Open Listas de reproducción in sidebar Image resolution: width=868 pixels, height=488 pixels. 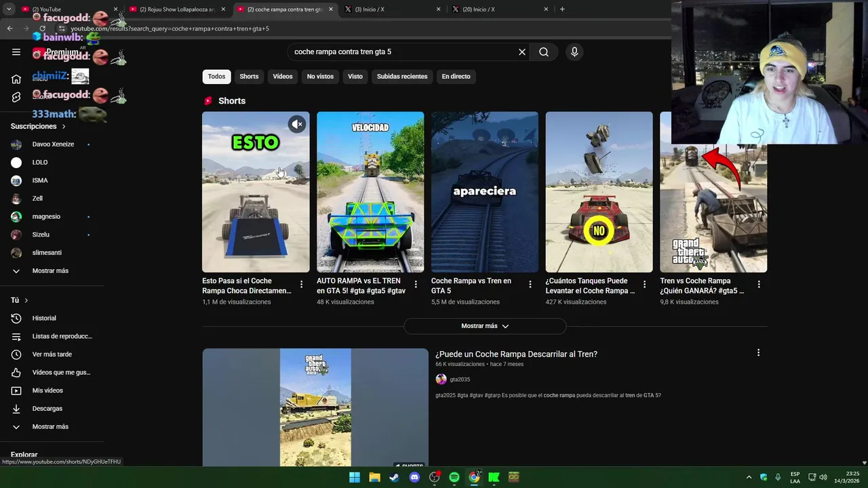tap(52, 336)
